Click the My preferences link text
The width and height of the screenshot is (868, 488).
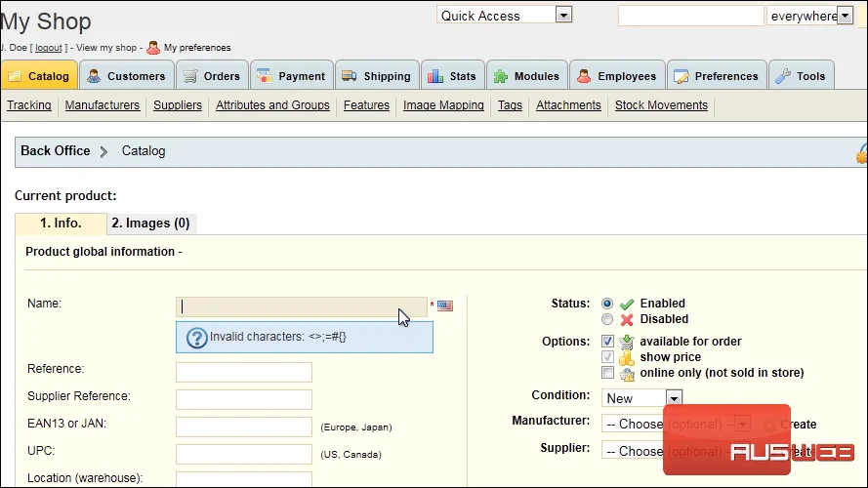tap(197, 48)
